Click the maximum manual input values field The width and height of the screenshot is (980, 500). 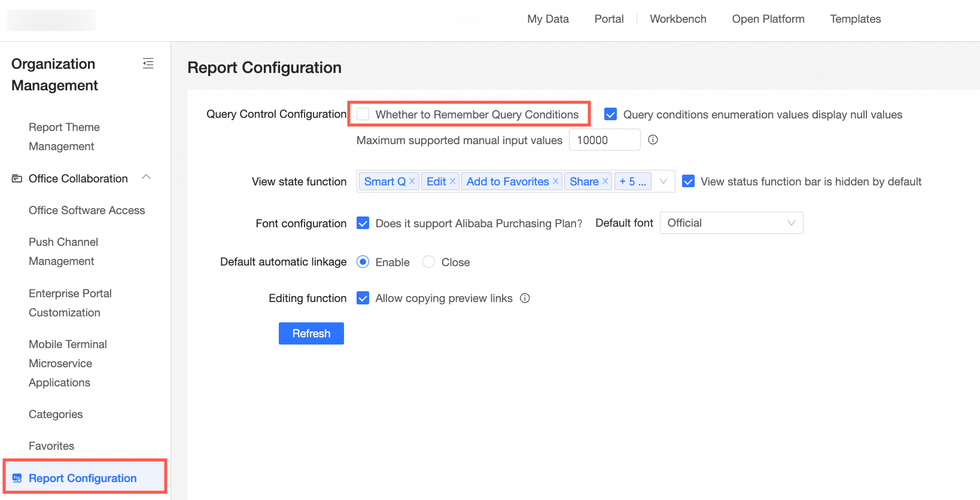point(604,140)
